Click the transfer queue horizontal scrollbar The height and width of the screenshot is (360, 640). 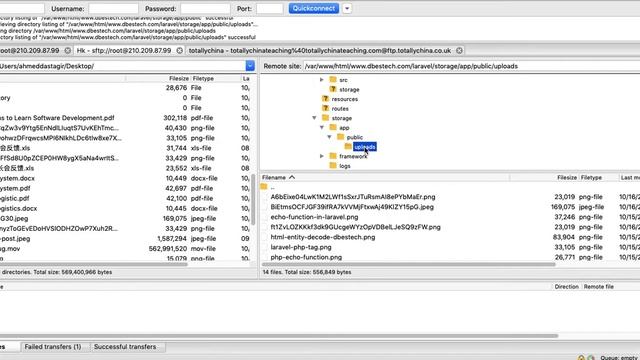click(x=279, y=336)
